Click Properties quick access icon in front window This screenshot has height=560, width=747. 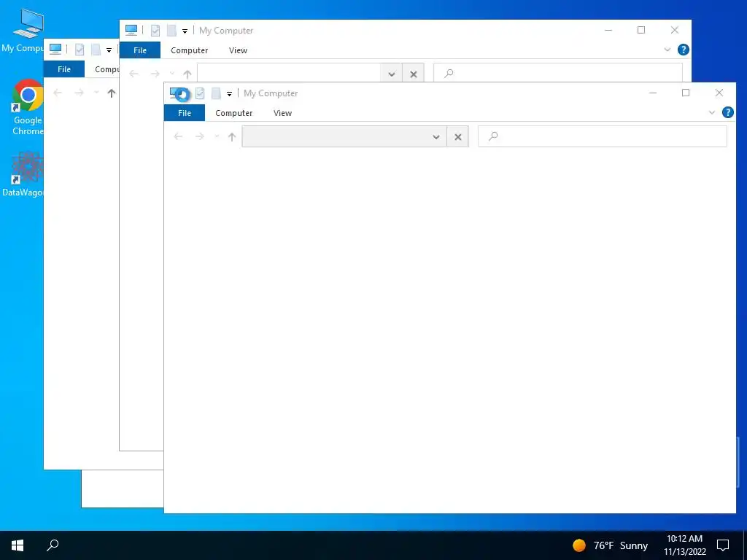tap(200, 93)
